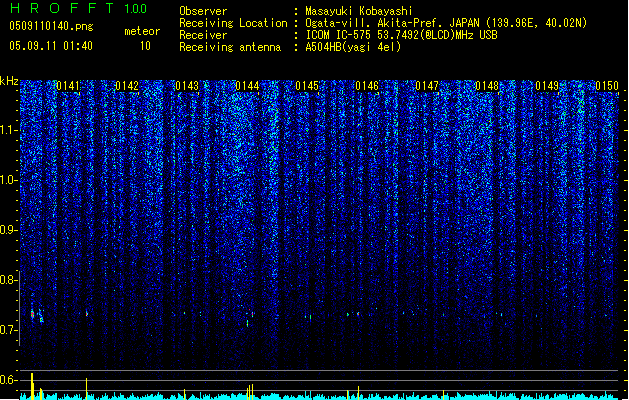Screen dimensions: 629x400
Task: Click the paired yellow power spikes below 0144
Action: click(x=250, y=392)
